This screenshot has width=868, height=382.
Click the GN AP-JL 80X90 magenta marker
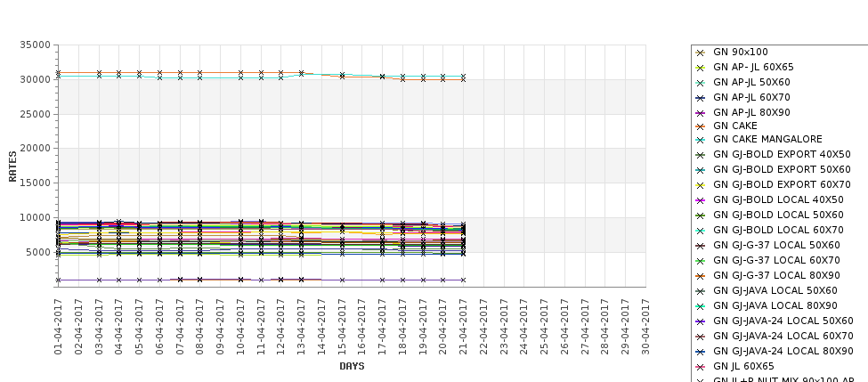[701, 113]
